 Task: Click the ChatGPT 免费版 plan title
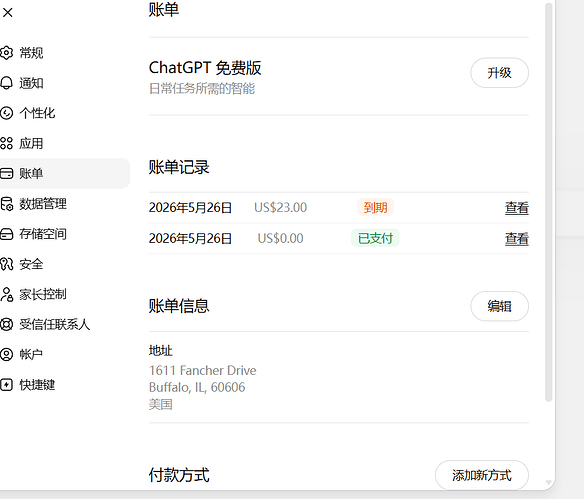click(x=205, y=68)
